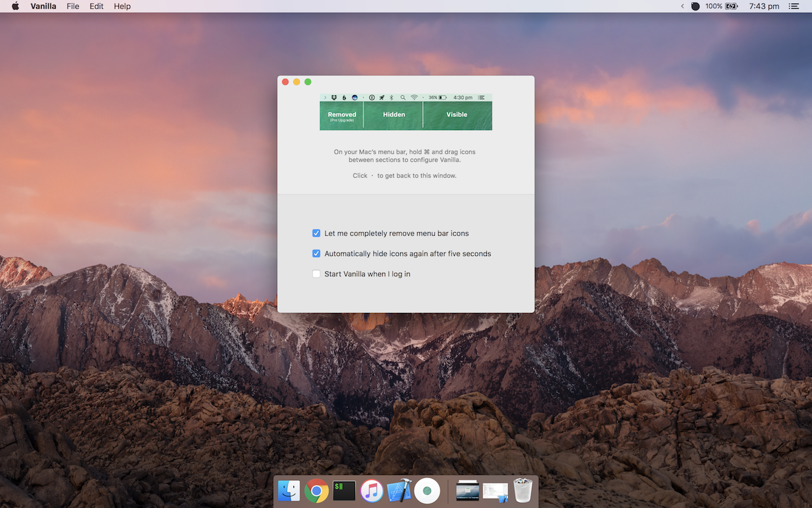Click the Vanilla chevron arrow in menu bar
This screenshot has height=508, width=812.
coord(682,6)
